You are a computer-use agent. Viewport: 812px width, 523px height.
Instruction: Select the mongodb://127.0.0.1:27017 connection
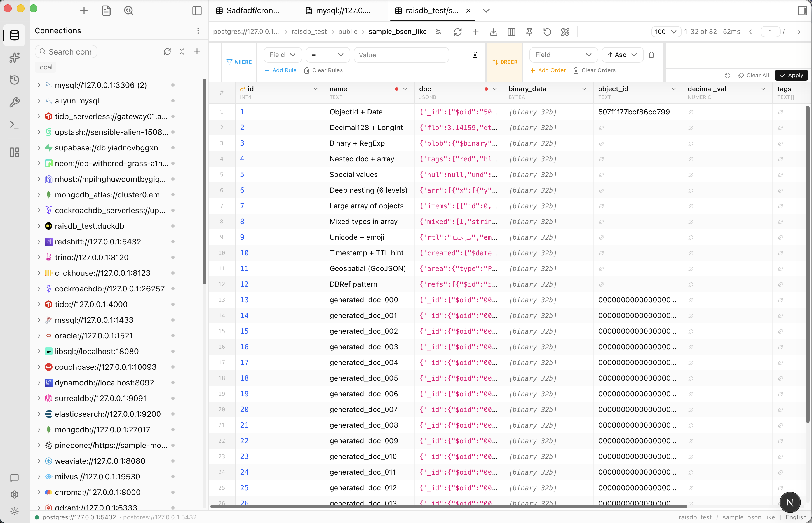point(102,429)
